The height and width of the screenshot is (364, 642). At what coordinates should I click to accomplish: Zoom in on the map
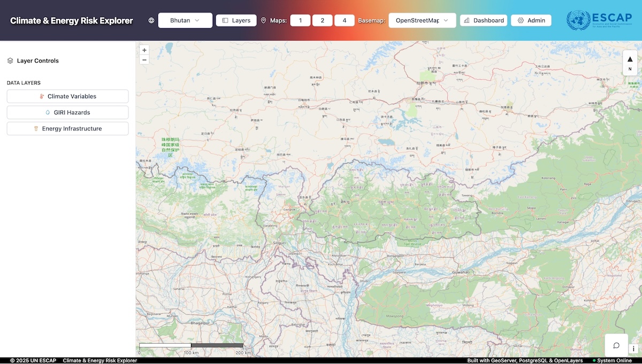click(x=144, y=50)
